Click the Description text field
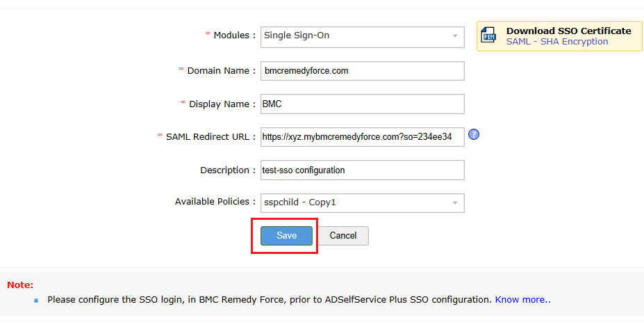Viewport: 644px width, 327px height. point(362,170)
